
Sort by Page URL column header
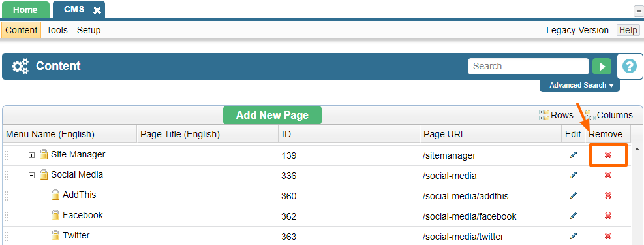[x=491, y=134]
